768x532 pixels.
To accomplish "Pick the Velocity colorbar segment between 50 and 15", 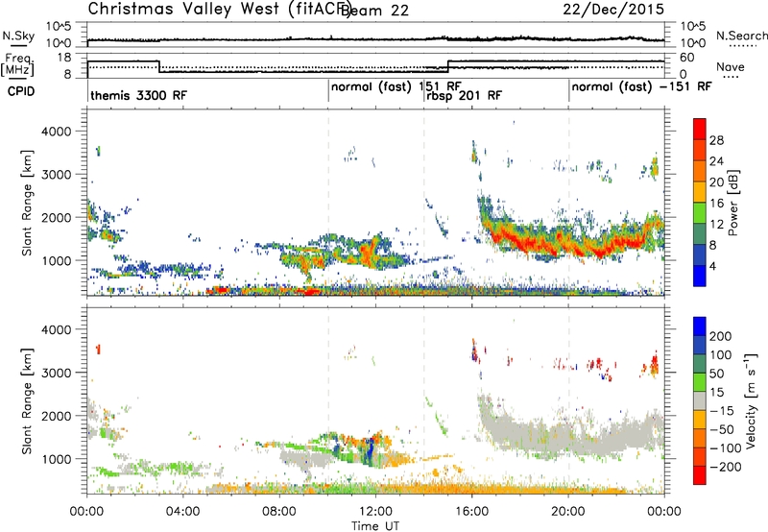I will (700, 382).
